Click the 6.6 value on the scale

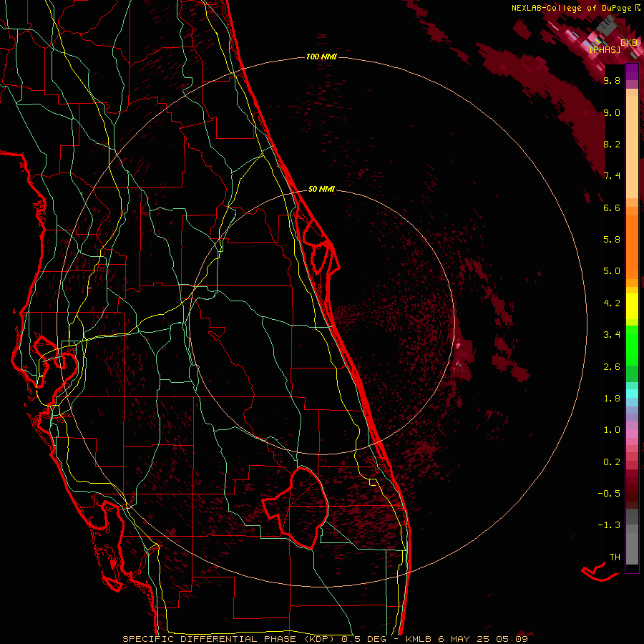click(612, 208)
